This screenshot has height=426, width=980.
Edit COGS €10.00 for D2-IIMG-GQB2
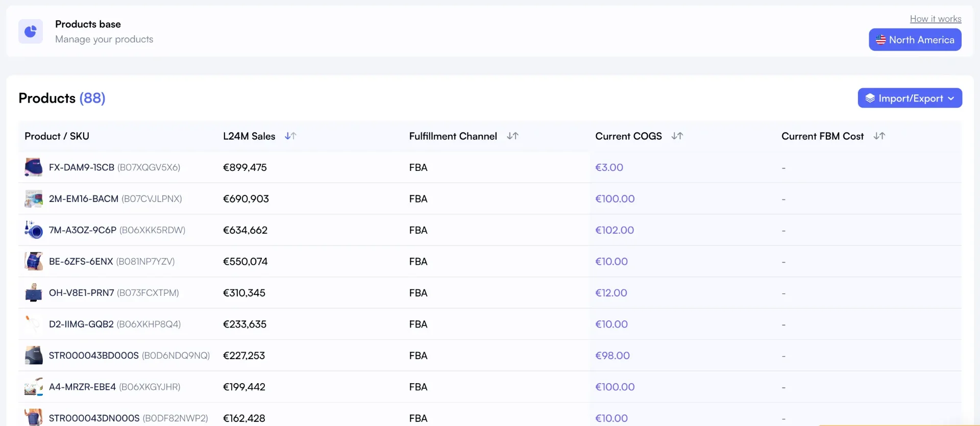coord(611,324)
